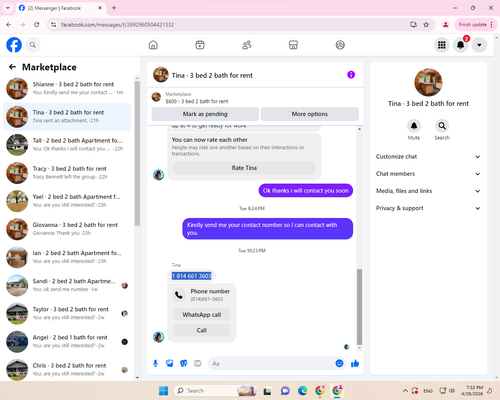Open the Reels video icon
This screenshot has width=500, height=400.
point(200,45)
